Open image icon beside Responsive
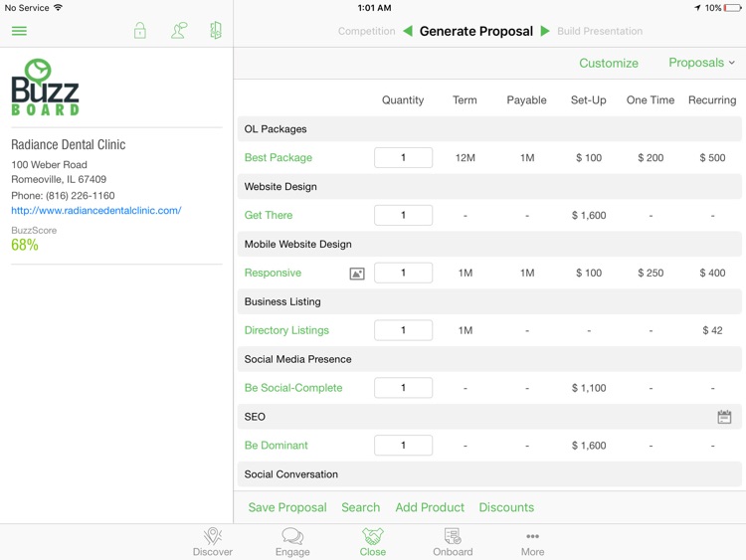 357,274
